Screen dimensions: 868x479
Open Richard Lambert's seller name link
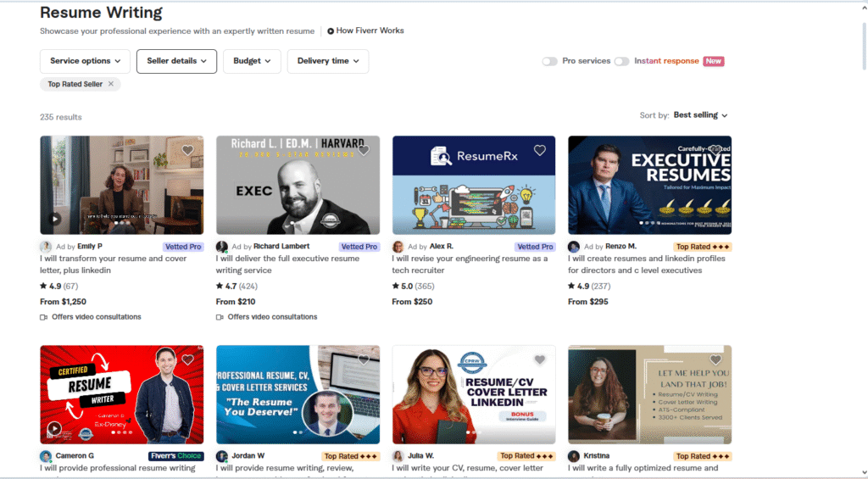281,247
